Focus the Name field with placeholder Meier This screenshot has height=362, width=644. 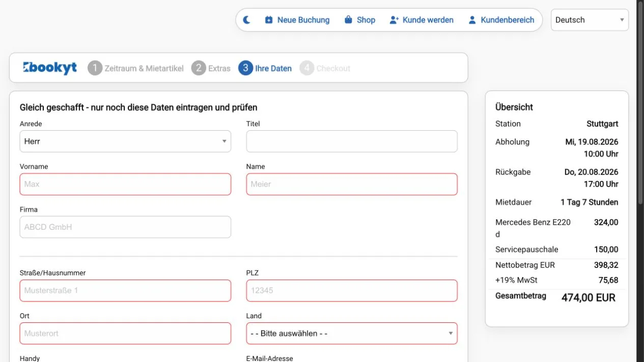click(352, 184)
